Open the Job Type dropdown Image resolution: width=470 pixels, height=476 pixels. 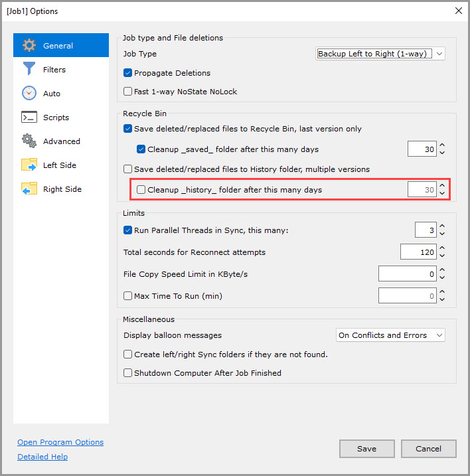tap(380, 54)
